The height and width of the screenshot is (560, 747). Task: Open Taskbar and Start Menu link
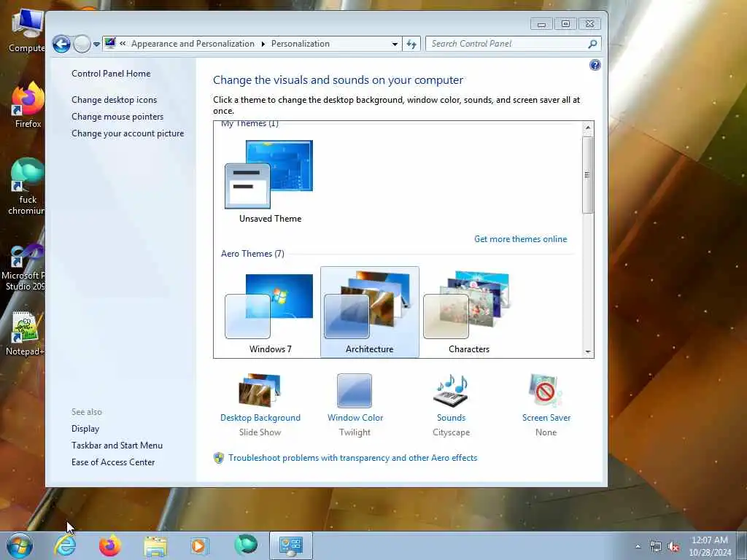pos(117,446)
